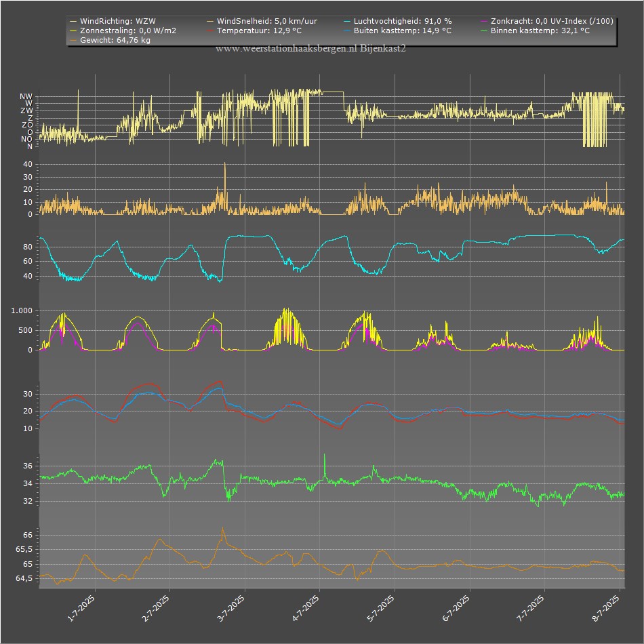Click the orange Gewicht legend color marker
The width and height of the screenshot is (644, 644).
coord(73,40)
